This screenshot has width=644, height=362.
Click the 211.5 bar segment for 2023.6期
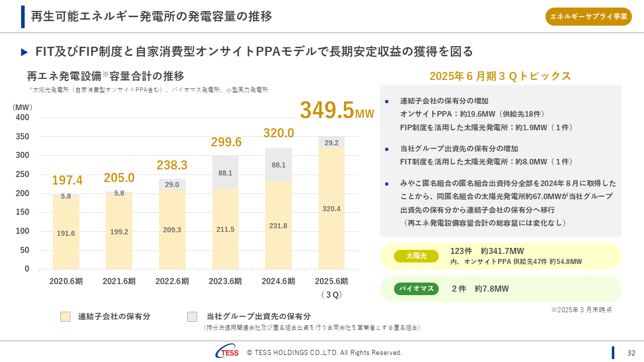click(225, 229)
